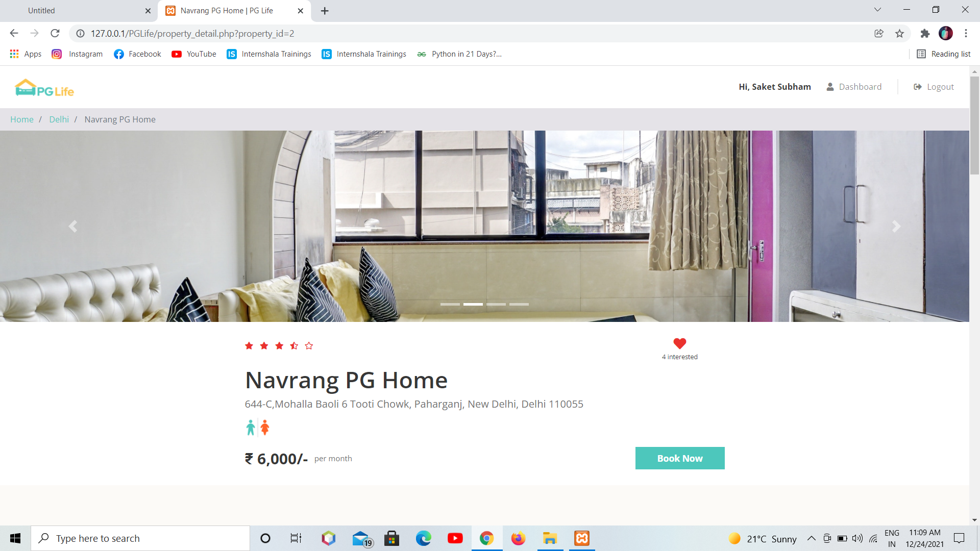Open XAMPP from the taskbar
980x551 pixels.
click(581, 538)
